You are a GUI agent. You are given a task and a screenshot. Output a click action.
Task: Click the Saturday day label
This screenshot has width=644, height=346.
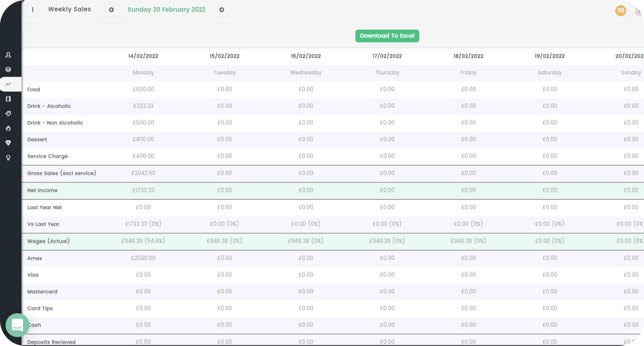[x=550, y=73]
